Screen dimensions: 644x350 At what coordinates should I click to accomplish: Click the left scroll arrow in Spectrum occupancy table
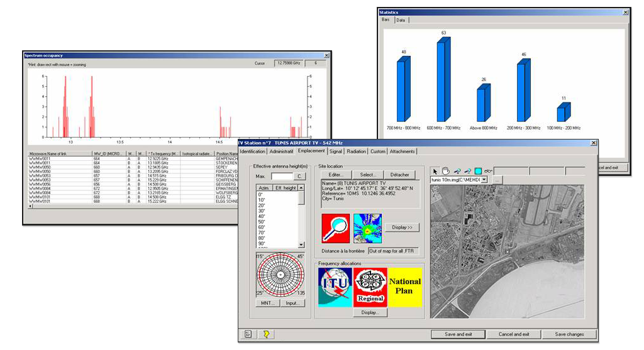(30, 206)
